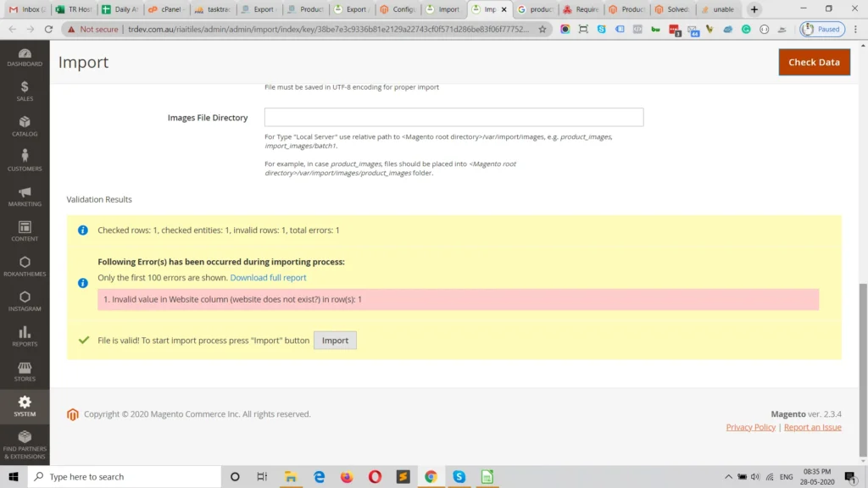Open the Dashboard from the sidebar
Viewport: 868px width, 488px height.
25,58
